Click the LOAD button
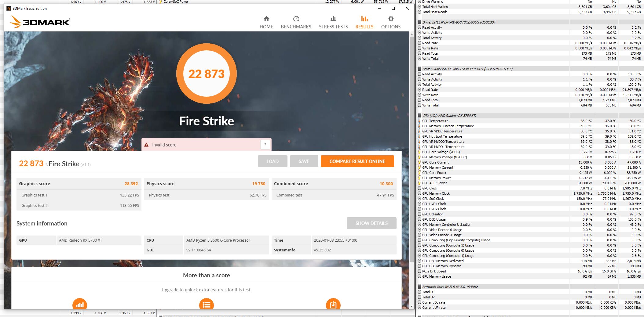Screen dimensions: 644x317 273,161
